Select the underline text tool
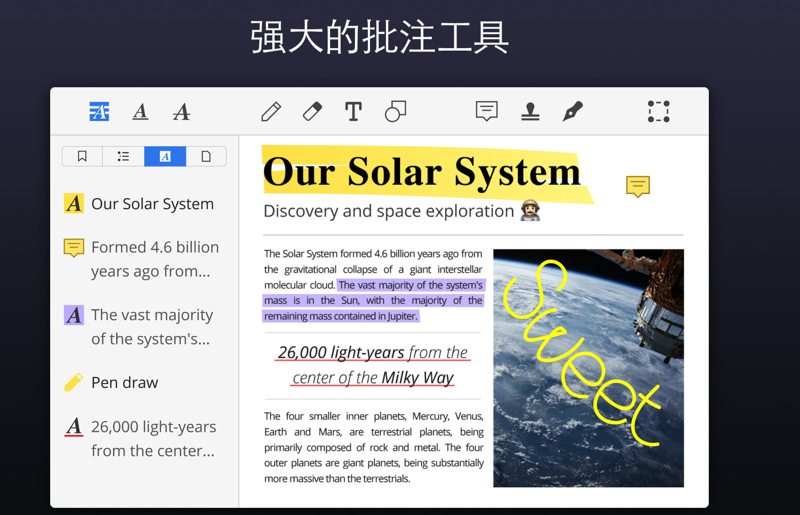This screenshot has width=800, height=515. 140,112
